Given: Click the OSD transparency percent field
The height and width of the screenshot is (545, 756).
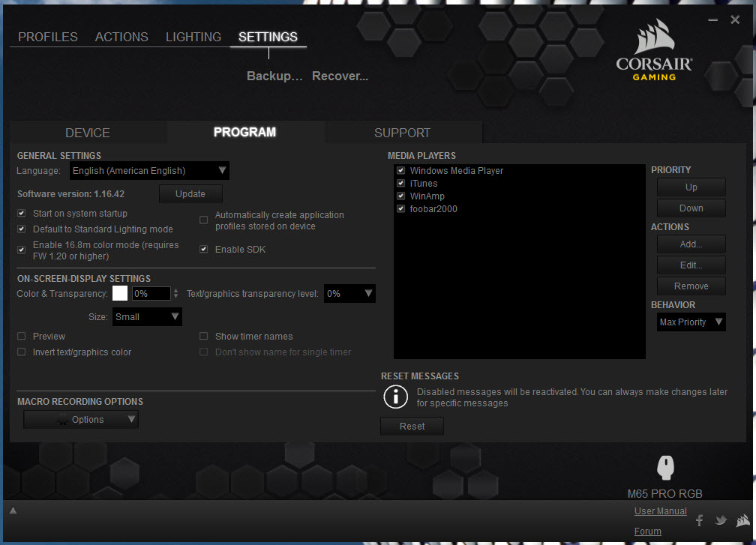Looking at the screenshot, I should tap(151, 293).
